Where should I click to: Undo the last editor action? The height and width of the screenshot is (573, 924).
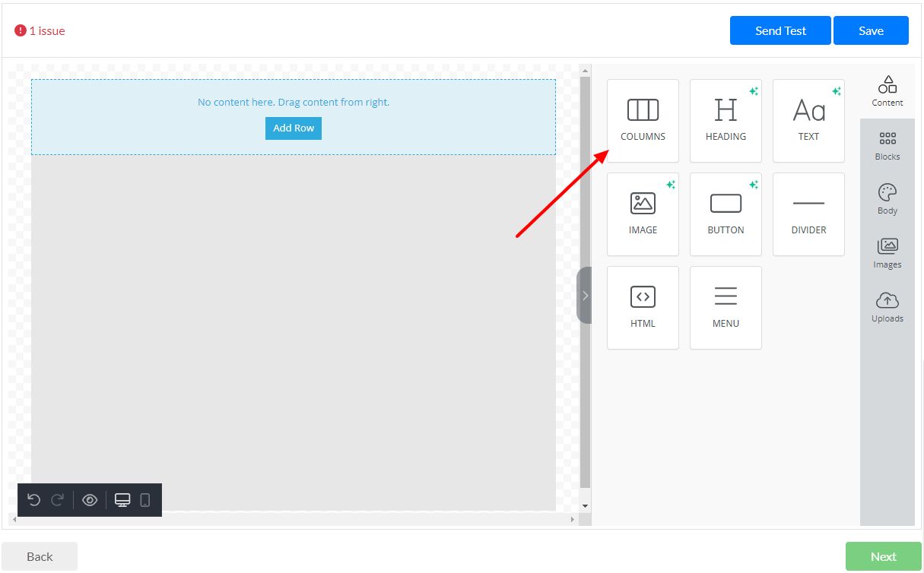coord(33,500)
